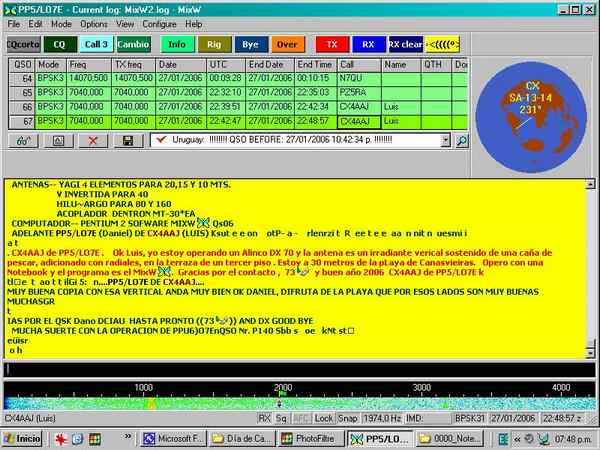Click the UTC column header in the log

point(225,65)
